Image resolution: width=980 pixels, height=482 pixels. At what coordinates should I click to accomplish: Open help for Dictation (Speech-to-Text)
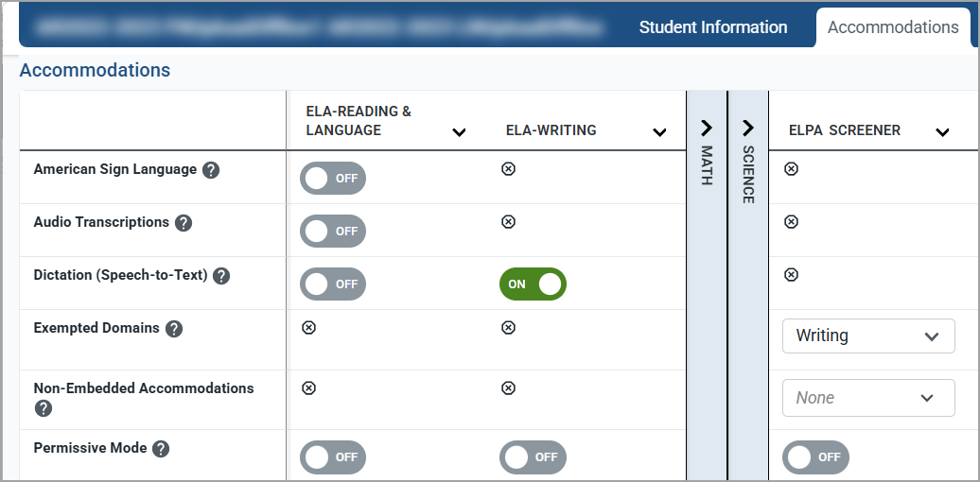[221, 276]
